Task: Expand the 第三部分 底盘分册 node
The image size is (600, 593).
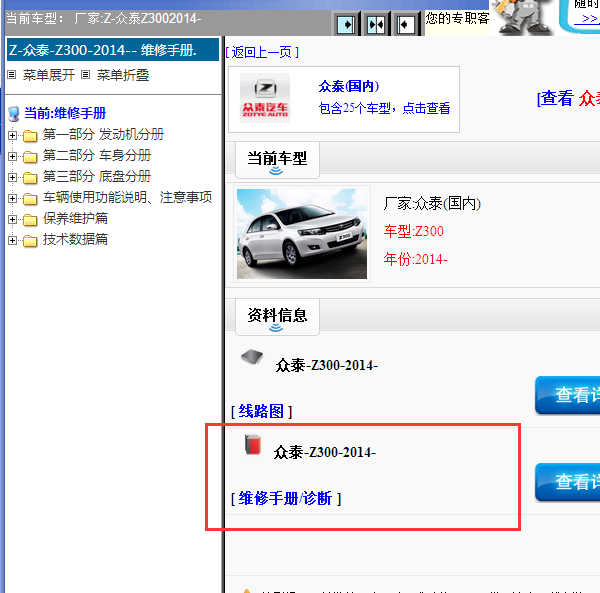Action: pos(12,178)
